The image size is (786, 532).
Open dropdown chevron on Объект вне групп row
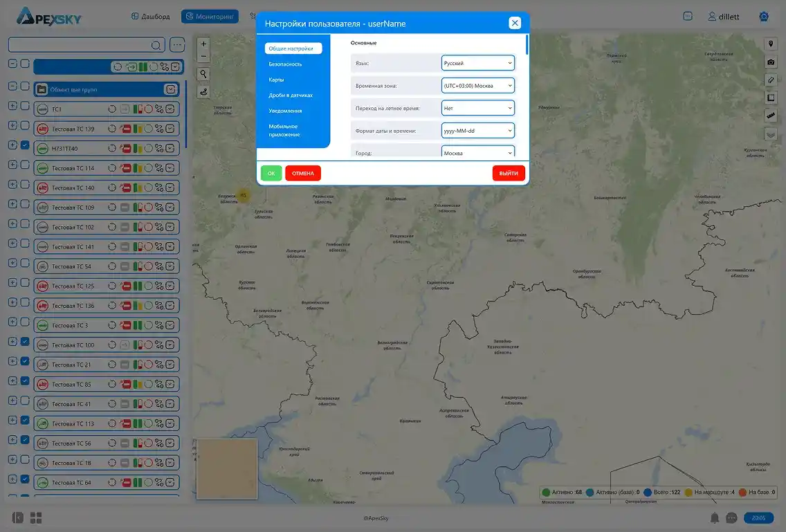tap(170, 89)
